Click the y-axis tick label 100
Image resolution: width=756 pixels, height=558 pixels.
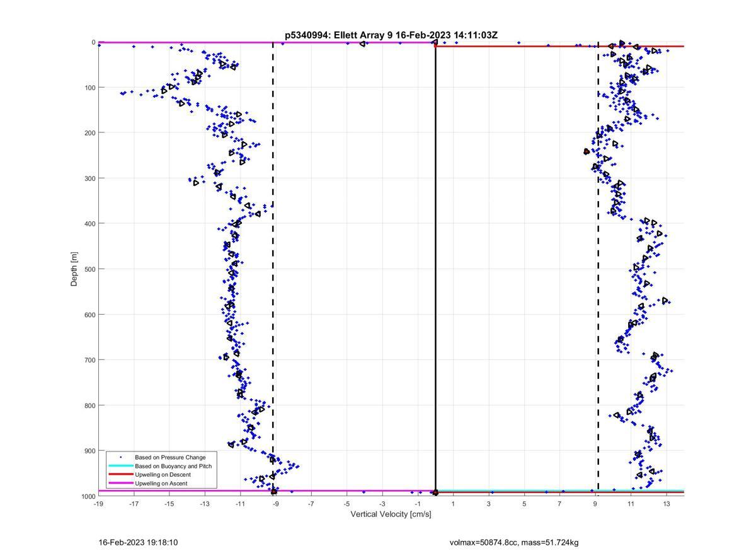pos(89,88)
